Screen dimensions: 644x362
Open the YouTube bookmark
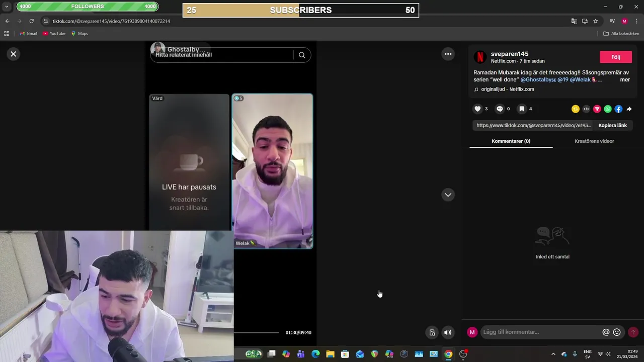[x=54, y=34]
